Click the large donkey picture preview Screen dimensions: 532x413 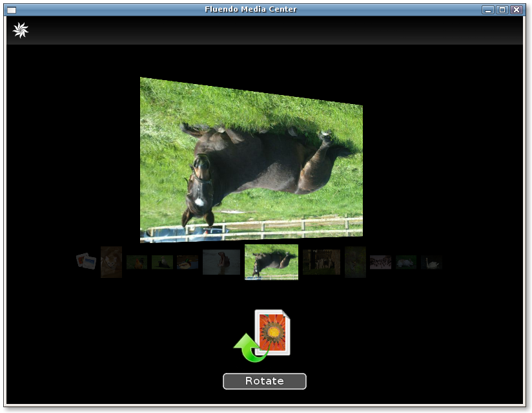click(x=251, y=160)
